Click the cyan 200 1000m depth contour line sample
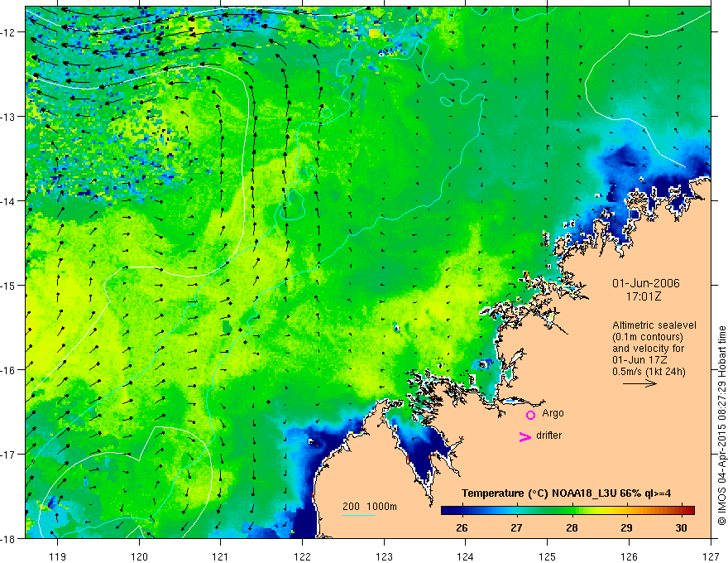This screenshot has height=563, width=728. point(359,515)
